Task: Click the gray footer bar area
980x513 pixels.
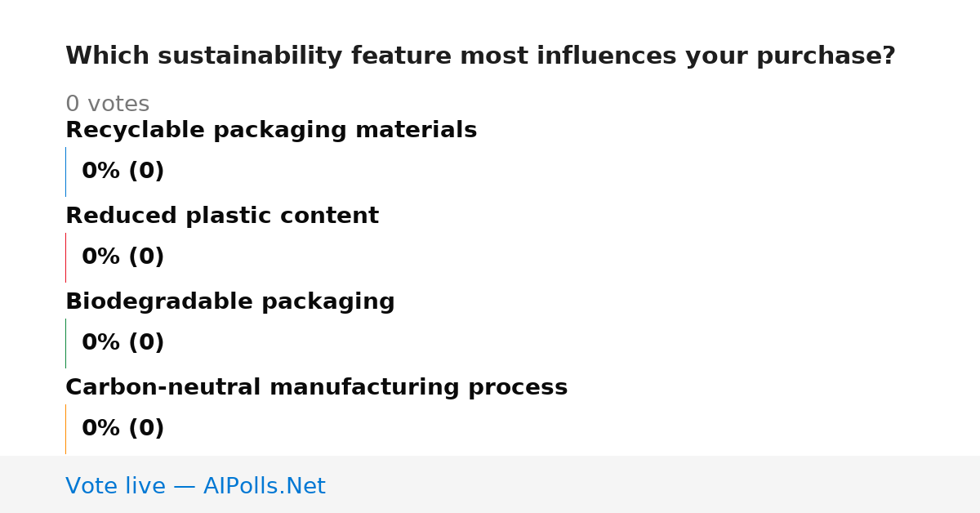Action: [x=490, y=484]
